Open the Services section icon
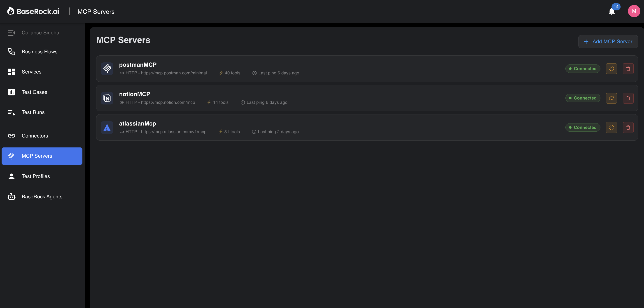Screen dimensions: 644x308 pos(12,72)
